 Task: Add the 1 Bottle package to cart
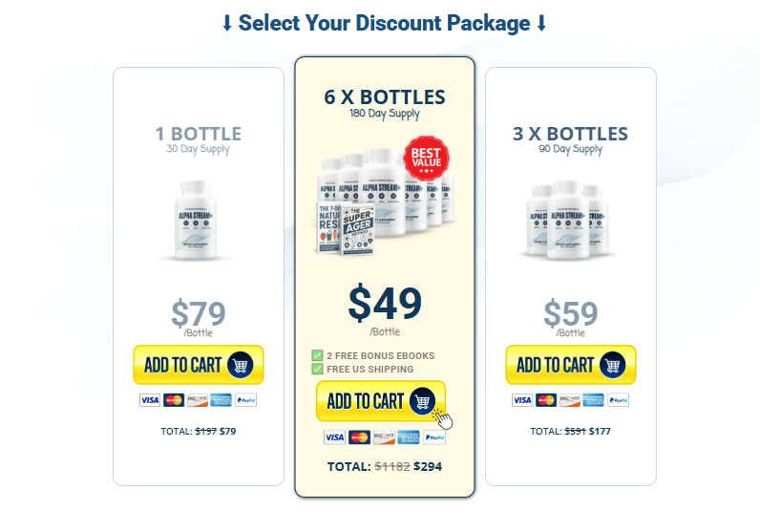coord(198,365)
